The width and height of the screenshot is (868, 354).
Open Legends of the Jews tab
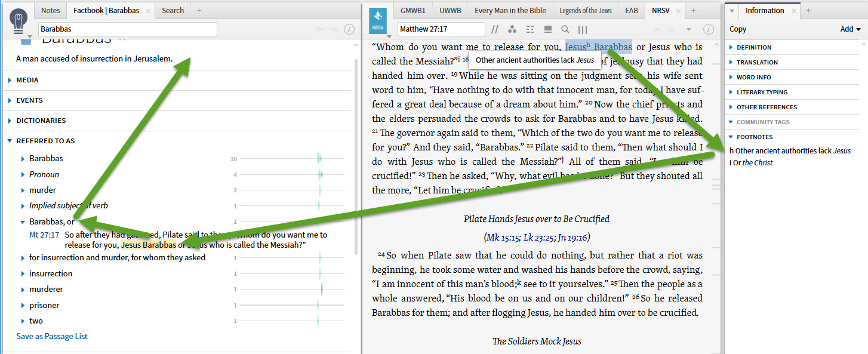click(x=586, y=11)
